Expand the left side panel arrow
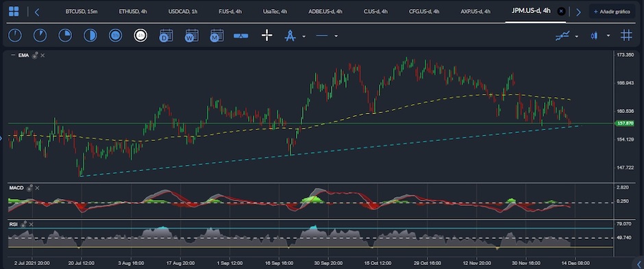The height and width of the screenshot is (269, 644). click(x=1, y=138)
